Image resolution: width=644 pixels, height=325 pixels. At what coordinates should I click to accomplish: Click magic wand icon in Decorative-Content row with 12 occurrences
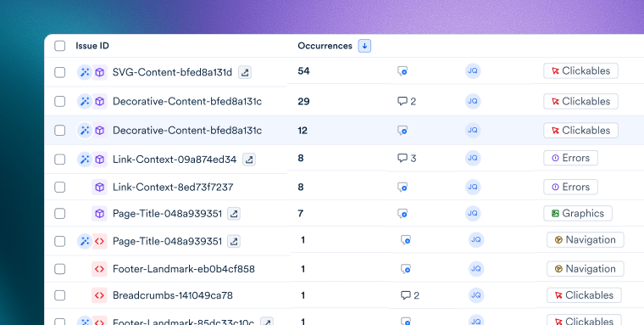[85, 131]
